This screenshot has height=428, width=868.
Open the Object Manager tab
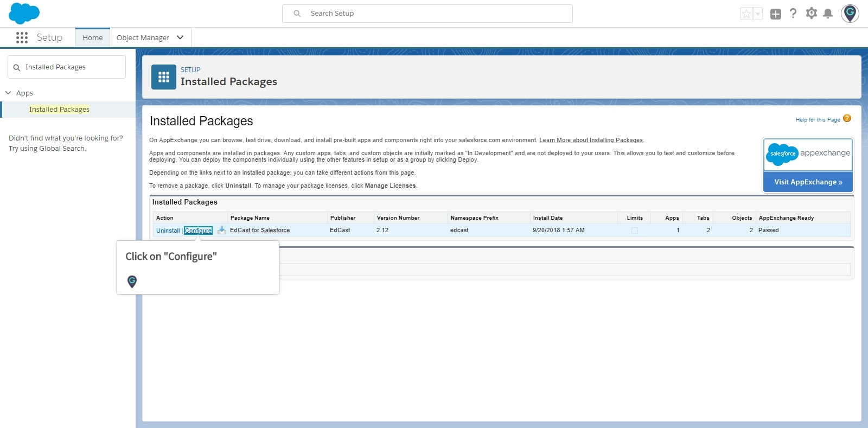click(x=143, y=37)
